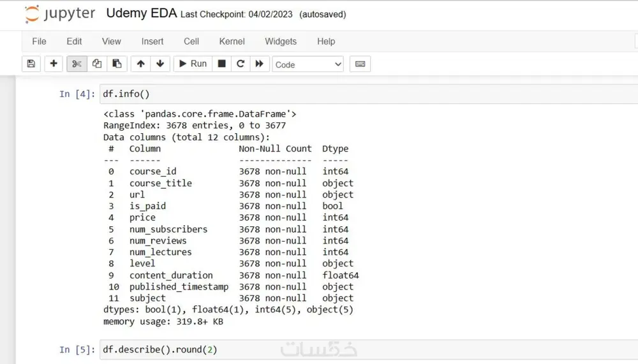Viewport: 638px width, 364px height.
Task: Click the Non-Null Count header
Action: click(x=275, y=149)
